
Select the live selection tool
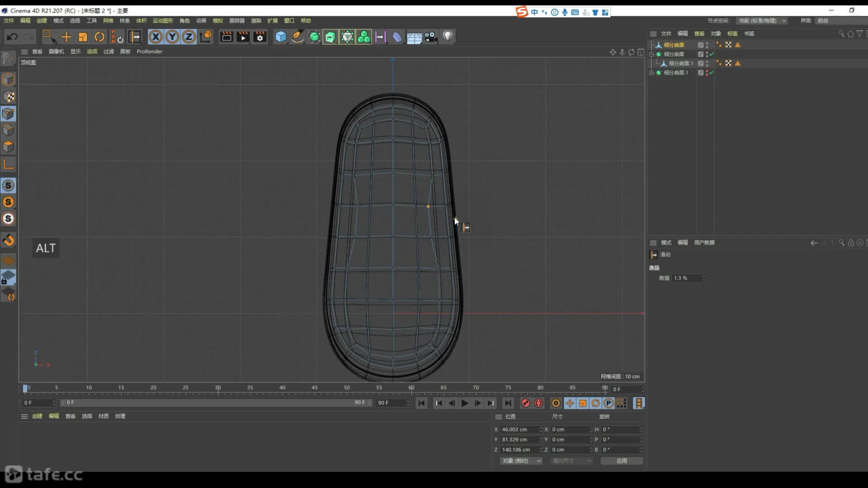[48, 37]
